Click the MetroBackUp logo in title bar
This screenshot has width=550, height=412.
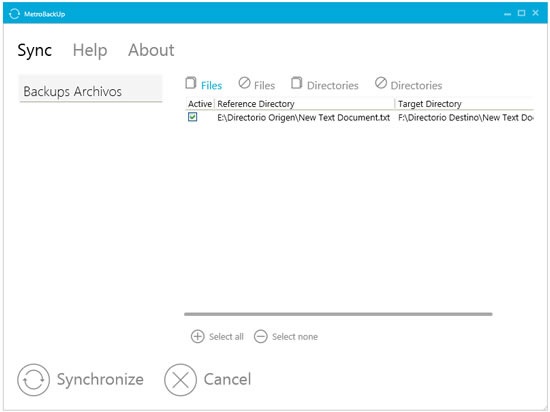pyautogui.click(x=14, y=14)
